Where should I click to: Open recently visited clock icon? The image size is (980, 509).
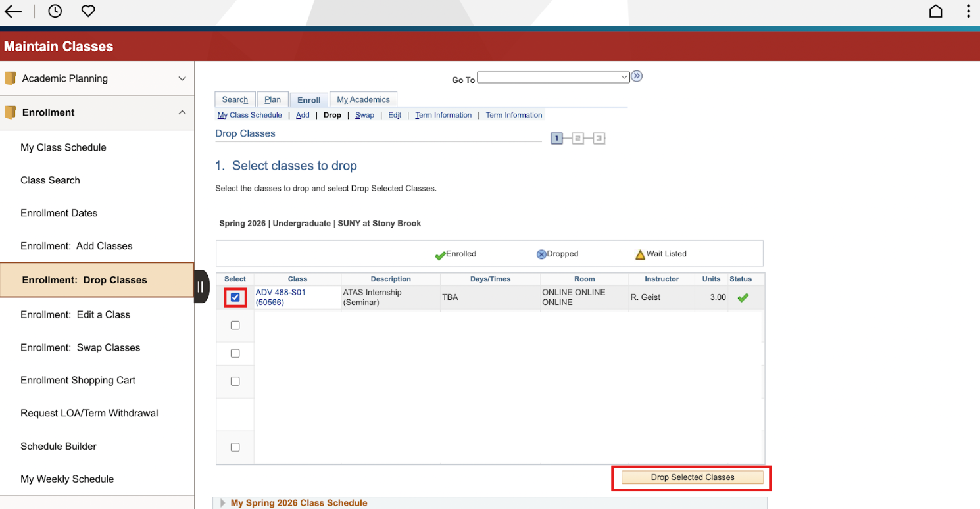point(55,11)
